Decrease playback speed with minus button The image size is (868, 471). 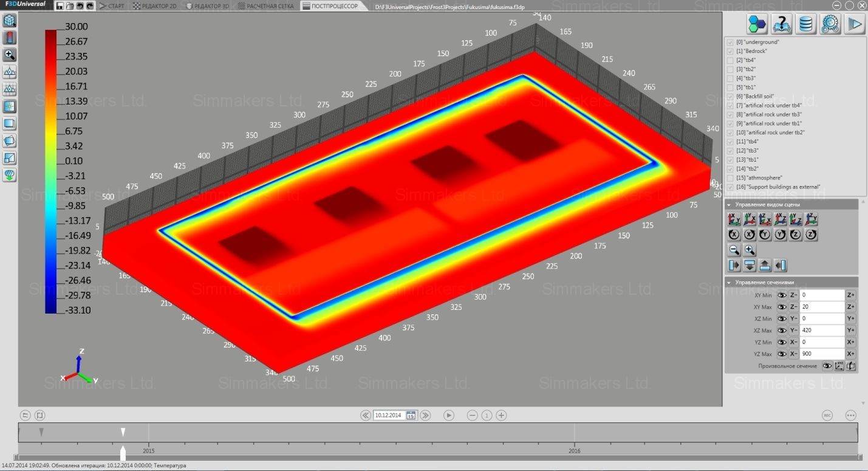472,415
